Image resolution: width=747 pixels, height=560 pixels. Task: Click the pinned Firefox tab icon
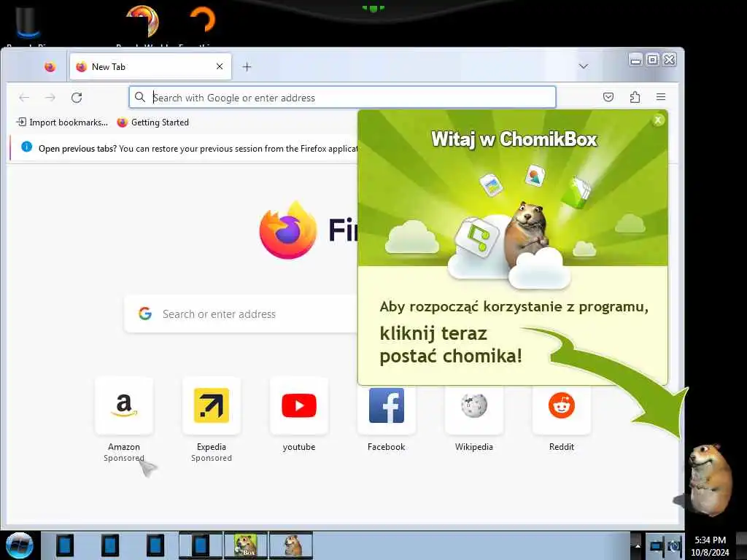coord(50,66)
